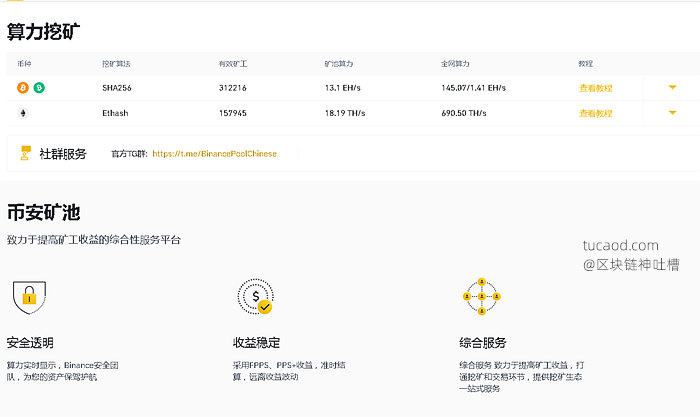Click the 致力于提高矿工收益的综合性服务平台 subtitle
This screenshot has height=420, width=700.
(93, 240)
